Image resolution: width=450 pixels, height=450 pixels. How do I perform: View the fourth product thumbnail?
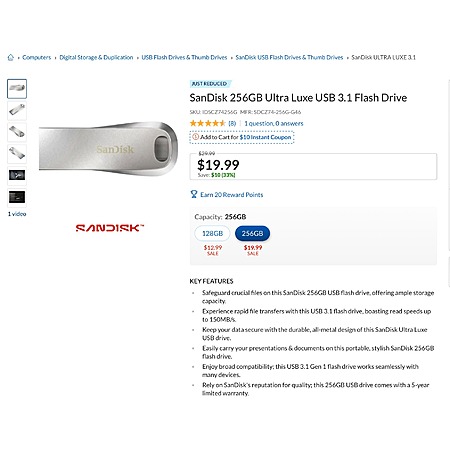pyautogui.click(x=17, y=154)
